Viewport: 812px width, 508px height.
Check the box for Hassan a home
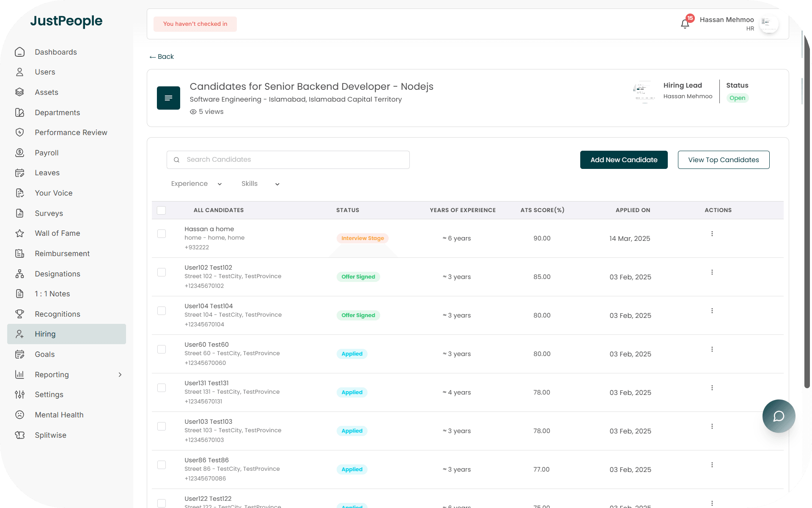(161, 234)
